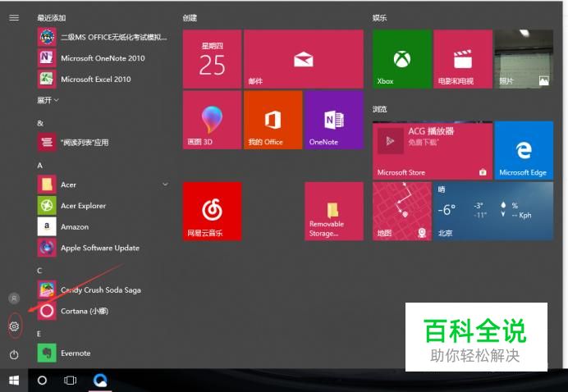Open the blue browser taskbar app
This screenshot has width=568, height=392.
[100, 381]
